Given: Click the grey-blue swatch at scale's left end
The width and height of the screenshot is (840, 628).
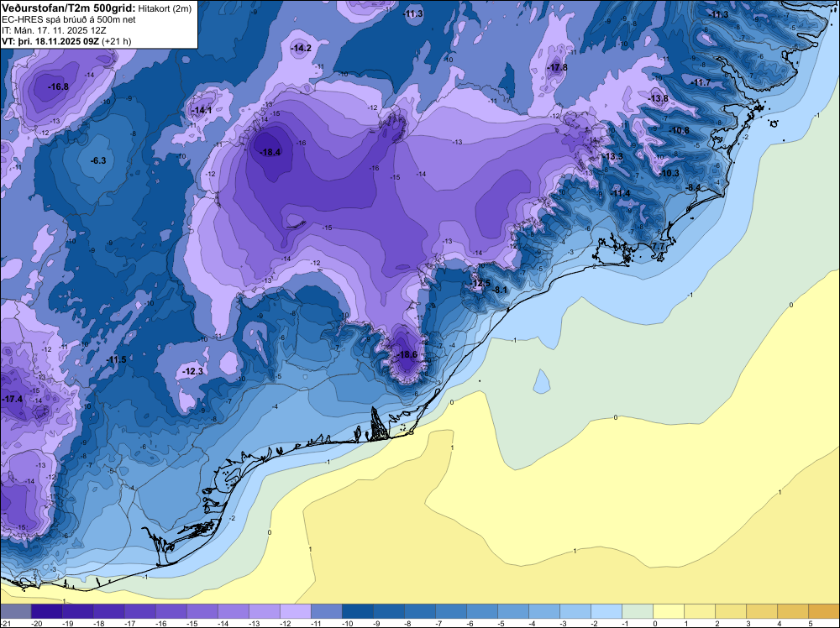Looking at the screenshot, I should 15,611.
